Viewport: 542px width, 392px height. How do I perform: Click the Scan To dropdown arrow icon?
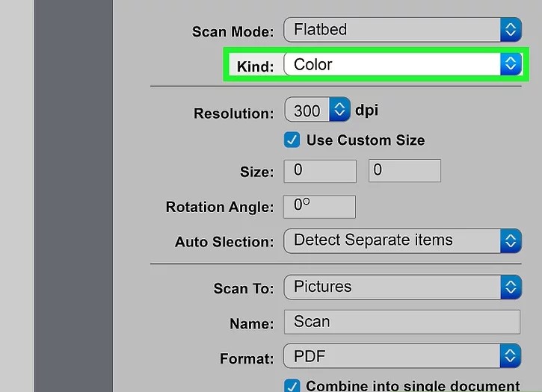pos(511,287)
